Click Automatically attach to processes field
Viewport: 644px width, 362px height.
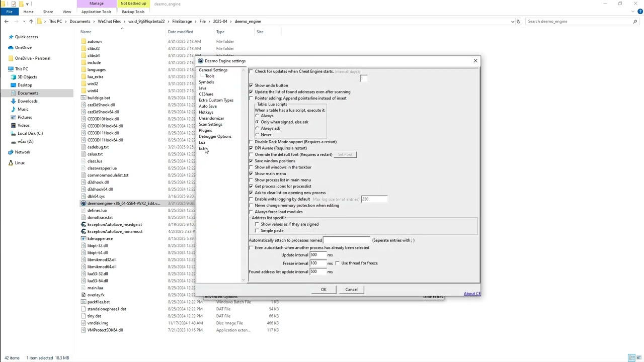click(x=347, y=240)
